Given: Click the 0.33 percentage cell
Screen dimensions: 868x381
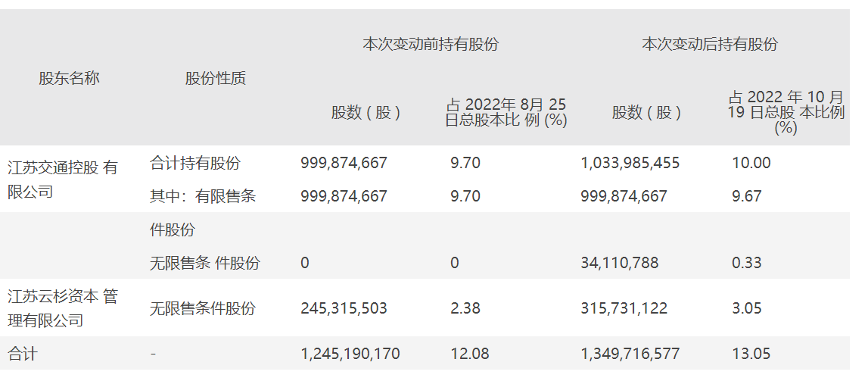Looking at the screenshot, I should point(747,263).
